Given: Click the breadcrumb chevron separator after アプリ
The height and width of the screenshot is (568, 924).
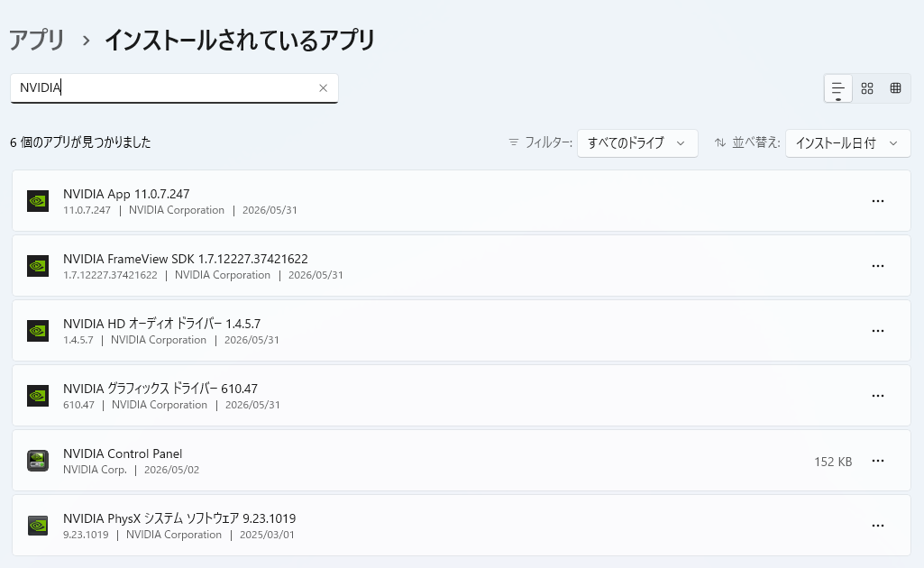Looking at the screenshot, I should click(86, 41).
